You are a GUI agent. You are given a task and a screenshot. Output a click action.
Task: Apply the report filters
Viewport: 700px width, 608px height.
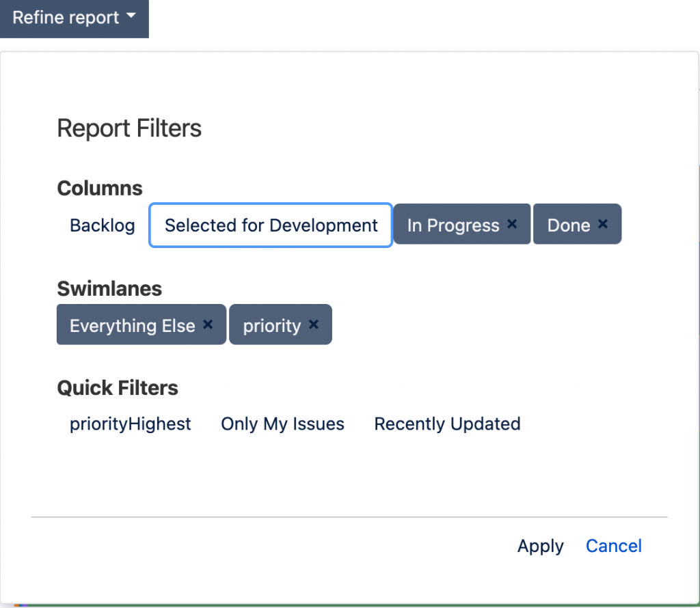[540, 546]
